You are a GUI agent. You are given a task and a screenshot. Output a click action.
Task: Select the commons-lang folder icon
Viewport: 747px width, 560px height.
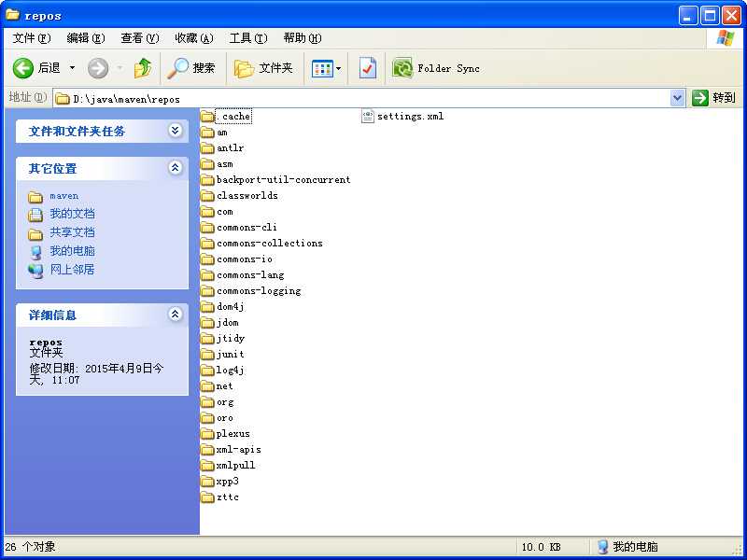[x=207, y=275]
